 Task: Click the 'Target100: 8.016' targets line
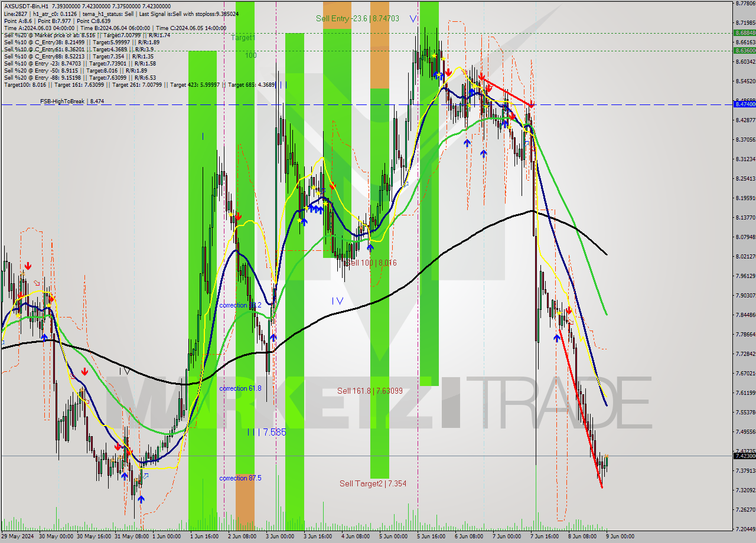tap(140, 84)
